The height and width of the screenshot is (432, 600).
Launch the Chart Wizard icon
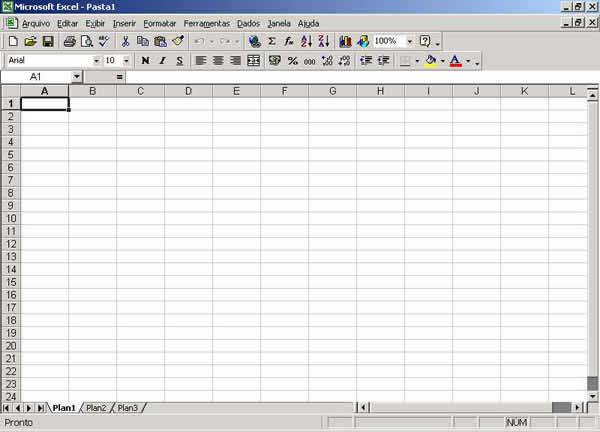pos(346,42)
